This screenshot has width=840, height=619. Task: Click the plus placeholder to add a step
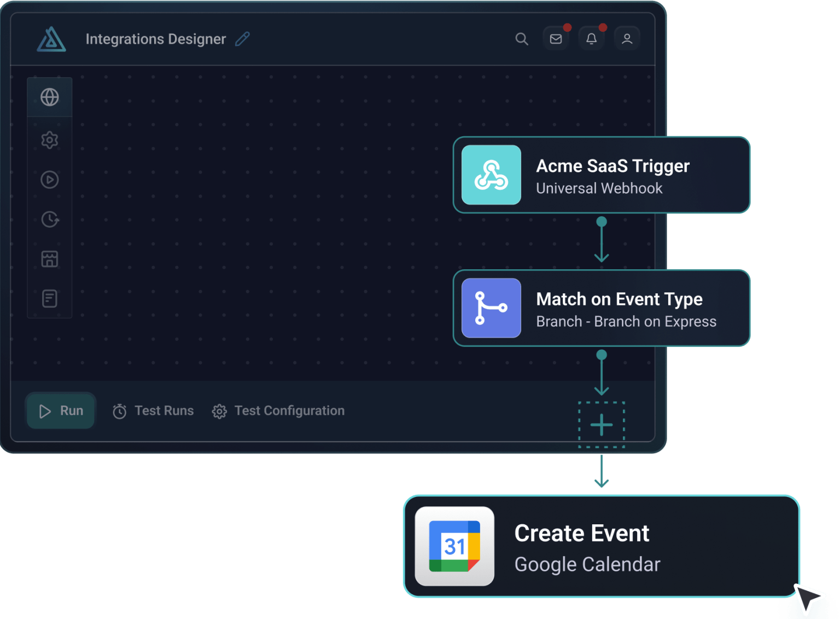[x=602, y=425]
